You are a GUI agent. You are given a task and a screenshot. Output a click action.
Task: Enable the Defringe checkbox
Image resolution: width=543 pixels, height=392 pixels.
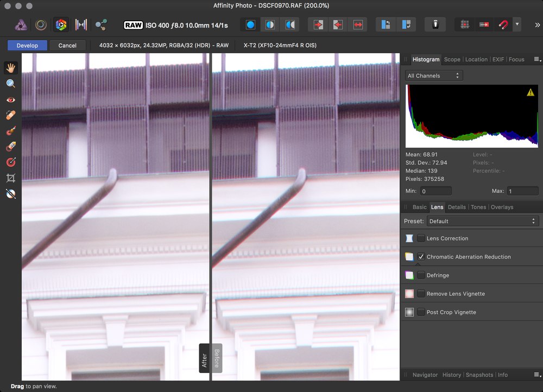(x=421, y=275)
